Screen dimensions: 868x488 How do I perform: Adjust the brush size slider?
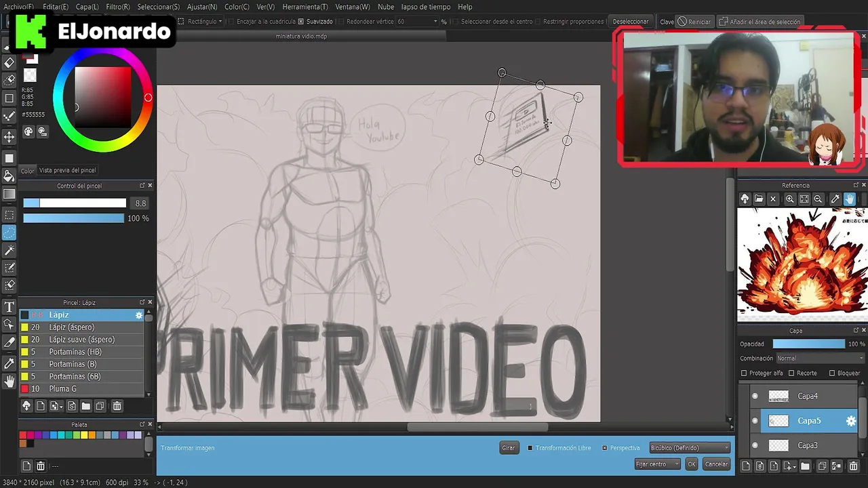pyautogui.click(x=75, y=203)
